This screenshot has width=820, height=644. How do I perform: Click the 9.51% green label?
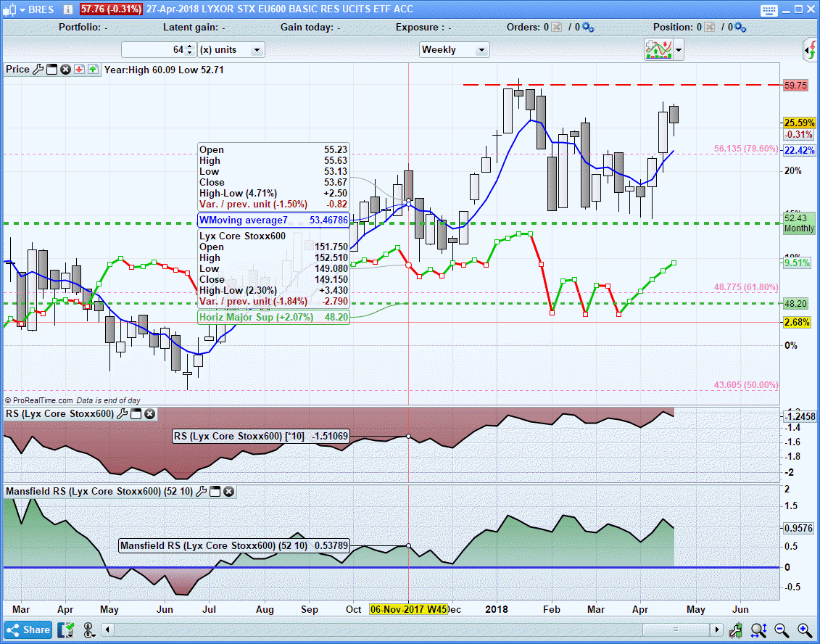pyautogui.click(x=797, y=263)
